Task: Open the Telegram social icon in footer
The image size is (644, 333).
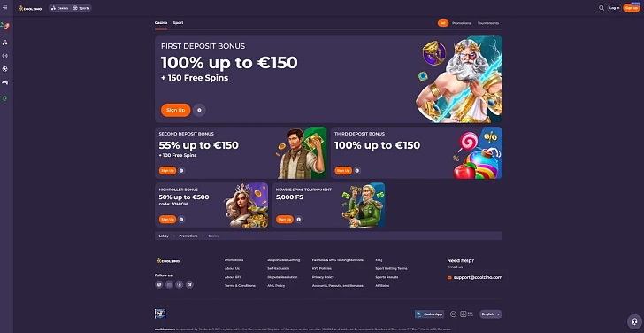Action: tap(189, 284)
